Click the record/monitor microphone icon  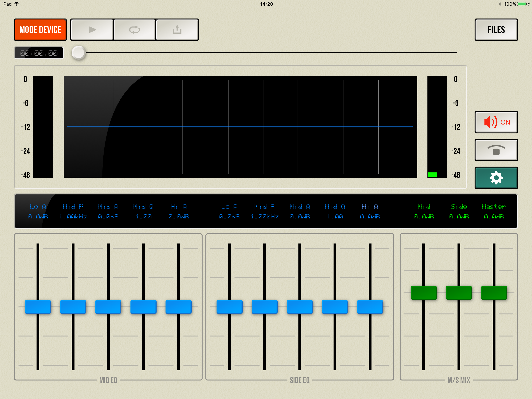(x=496, y=150)
